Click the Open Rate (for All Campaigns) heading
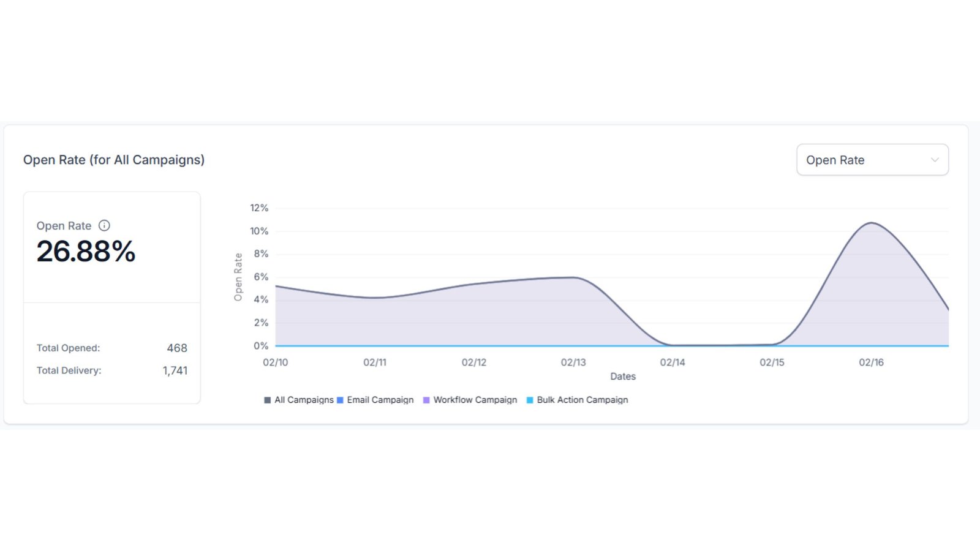980x551 pixels. coord(114,160)
